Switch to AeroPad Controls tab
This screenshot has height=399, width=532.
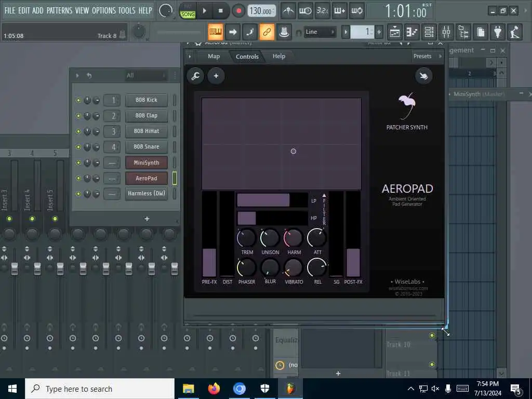click(247, 57)
